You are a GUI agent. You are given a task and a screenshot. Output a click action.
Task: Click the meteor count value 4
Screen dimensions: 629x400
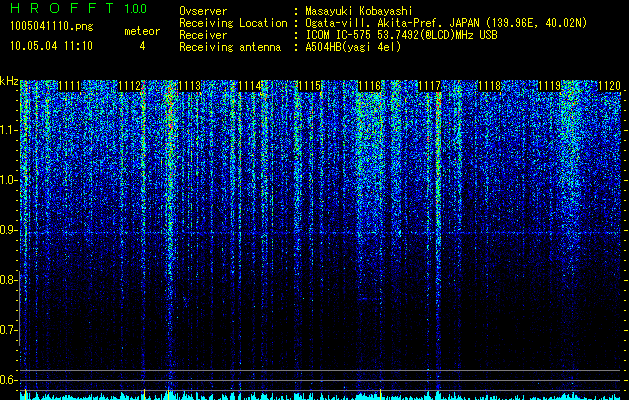[142, 46]
